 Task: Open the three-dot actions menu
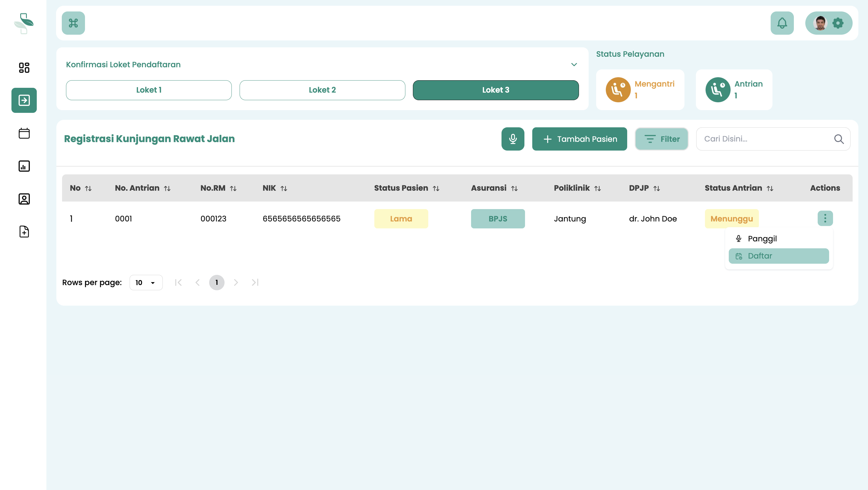pos(825,218)
